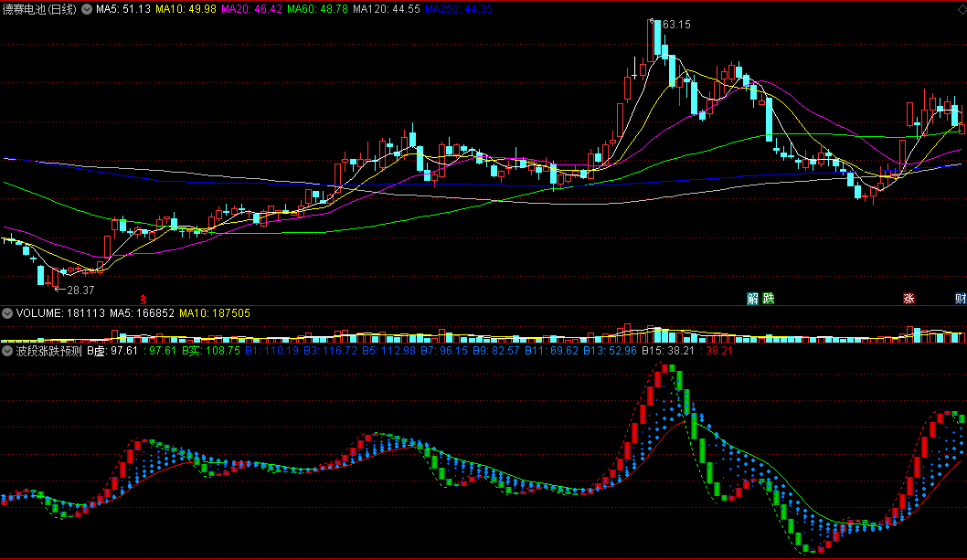Click the red 涨 marker icon
This screenshot has height=560, width=967.
909,299
